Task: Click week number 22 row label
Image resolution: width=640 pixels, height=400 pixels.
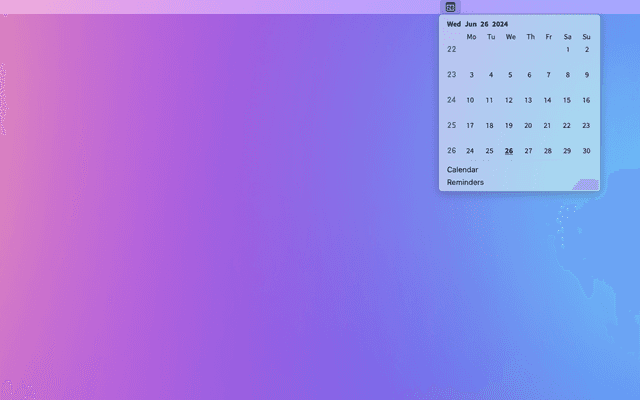Action: 451,49
